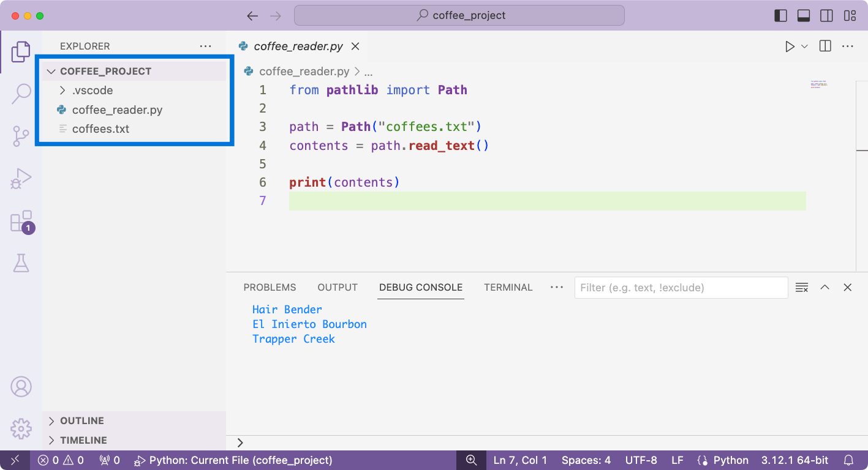Open the Testing beaker icon
The width and height of the screenshot is (868, 470).
(21, 261)
